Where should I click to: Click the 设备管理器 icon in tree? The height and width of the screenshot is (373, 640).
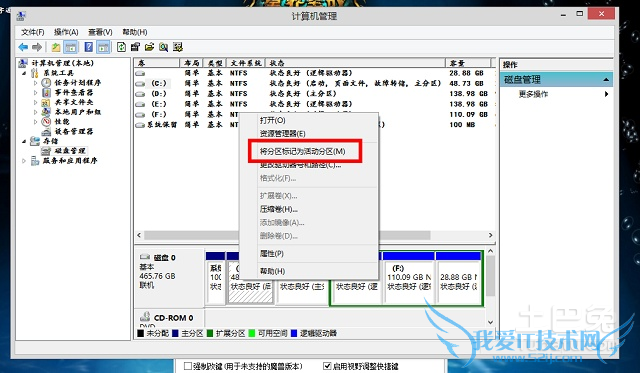(x=46, y=131)
